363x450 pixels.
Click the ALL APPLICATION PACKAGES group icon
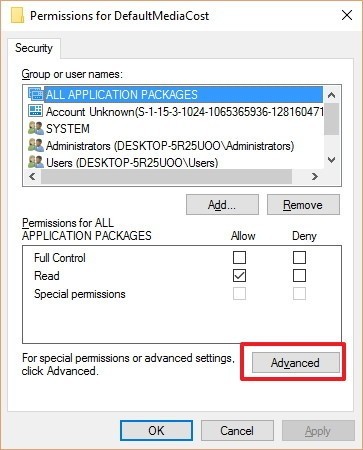click(36, 94)
